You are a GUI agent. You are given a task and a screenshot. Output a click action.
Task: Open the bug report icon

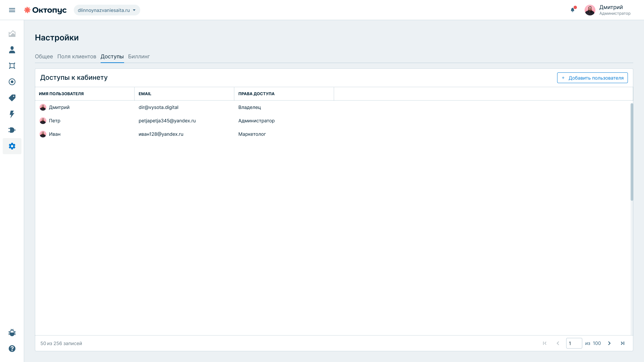pyautogui.click(x=12, y=333)
